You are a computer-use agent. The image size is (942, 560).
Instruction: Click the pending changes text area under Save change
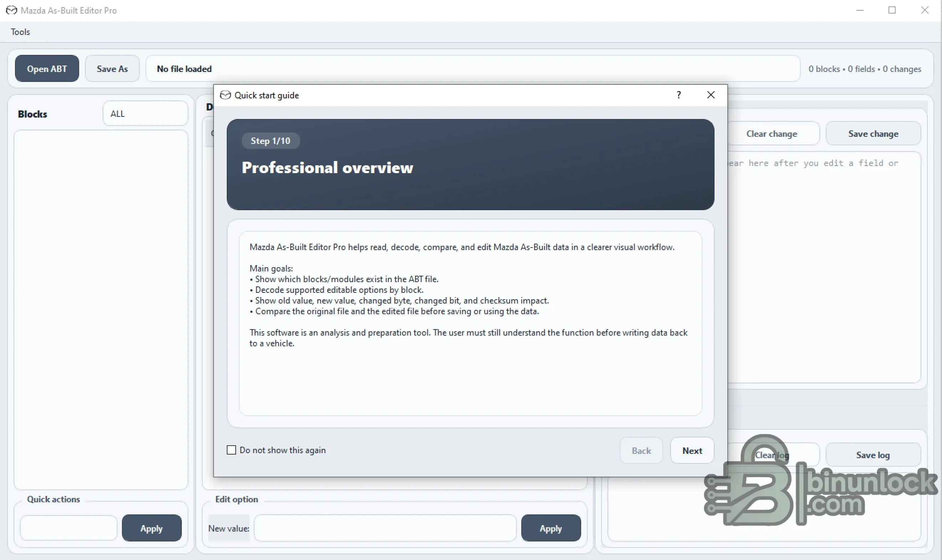click(x=824, y=267)
